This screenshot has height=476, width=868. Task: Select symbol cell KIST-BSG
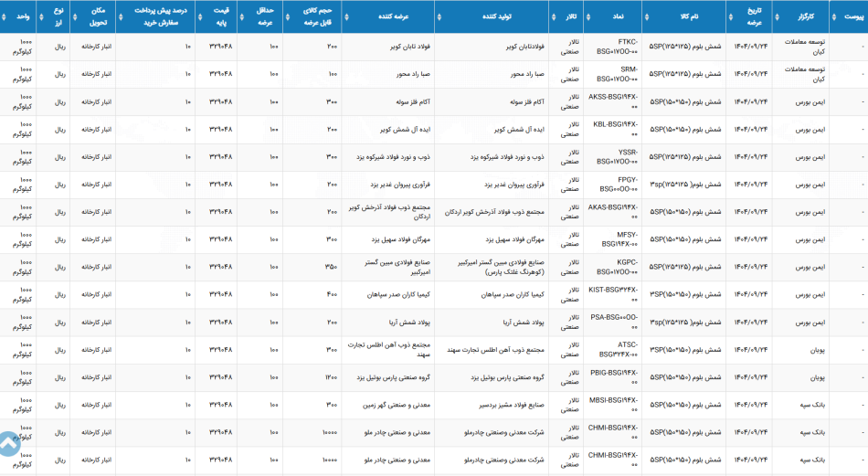[613, 294]
